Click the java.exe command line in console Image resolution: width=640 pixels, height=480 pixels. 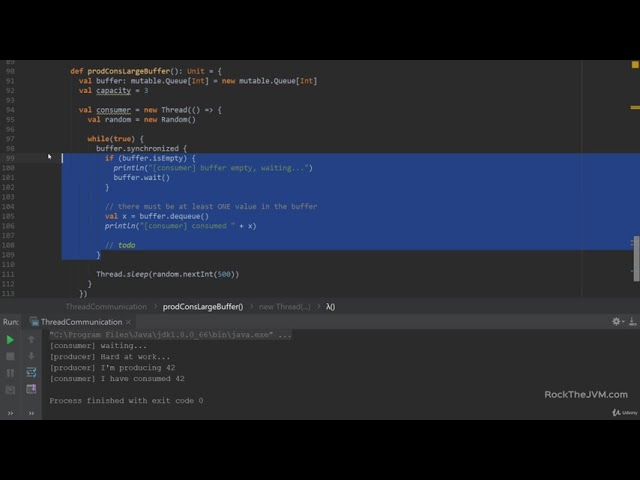171,335
